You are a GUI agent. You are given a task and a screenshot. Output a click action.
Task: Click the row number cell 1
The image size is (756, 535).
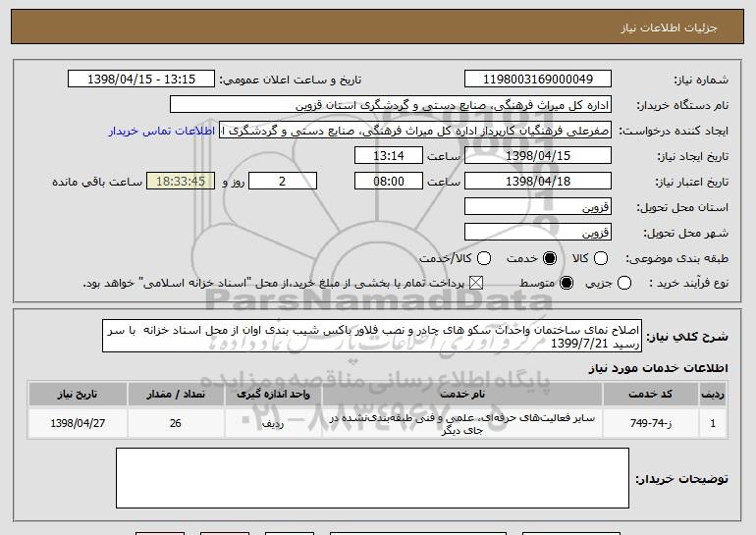[x=713, y=423]
